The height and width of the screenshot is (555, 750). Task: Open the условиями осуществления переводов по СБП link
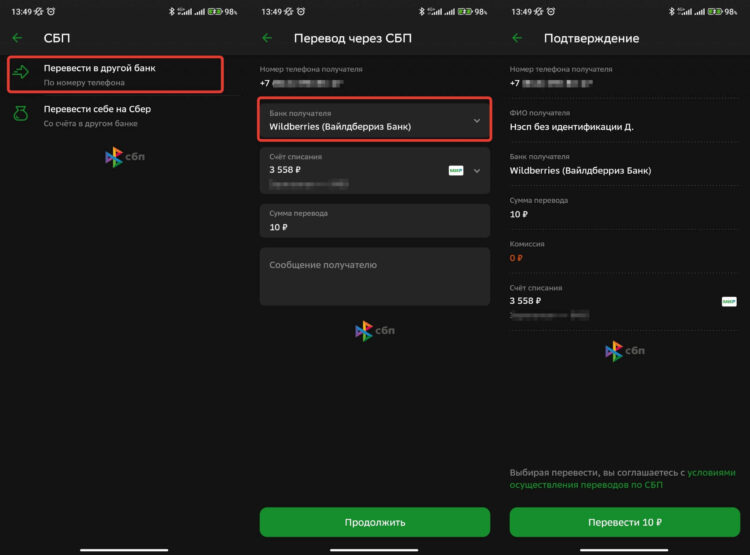tap(622, 478)
